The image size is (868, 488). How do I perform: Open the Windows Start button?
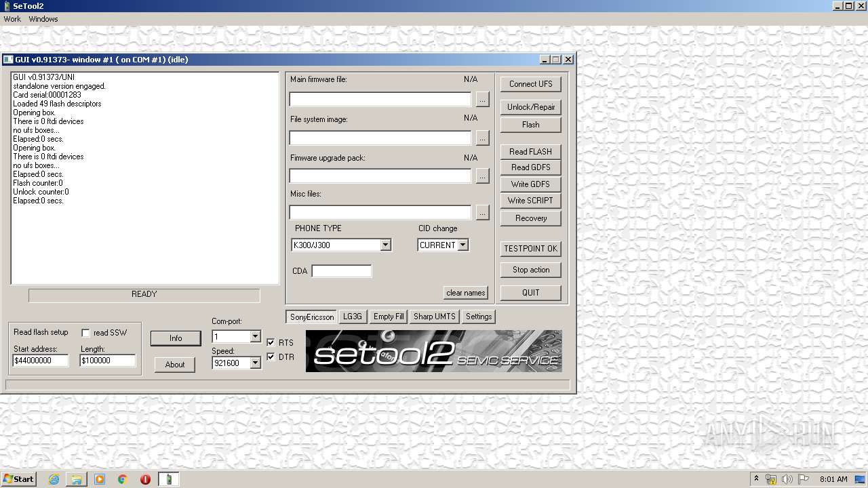[19, 479]
